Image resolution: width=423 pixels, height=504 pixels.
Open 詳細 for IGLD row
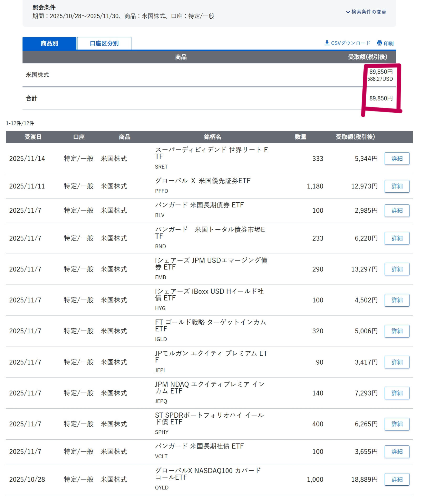pos(396,331)
